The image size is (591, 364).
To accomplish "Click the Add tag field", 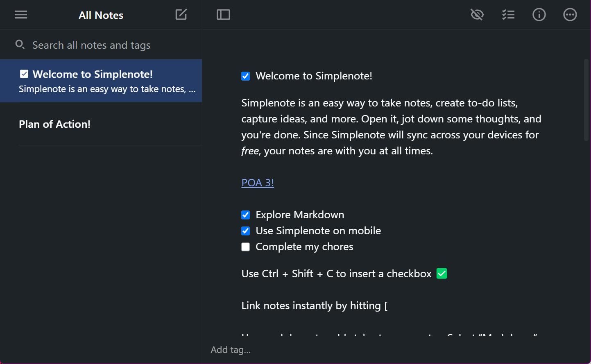I will [x=231, y=349].
